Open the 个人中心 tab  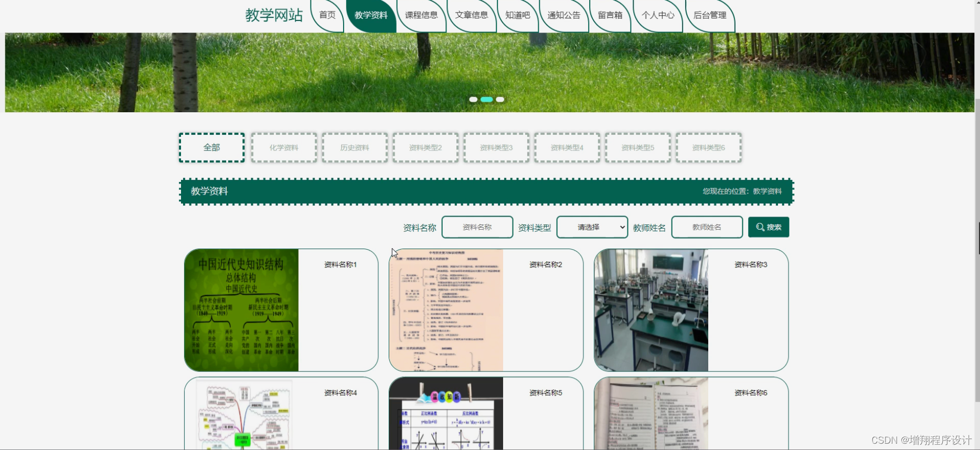658,15
